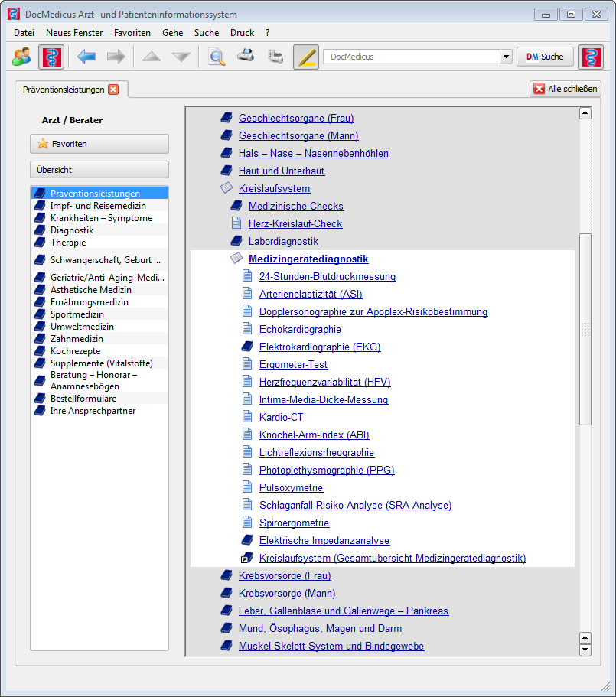Click the batch print icon

click(275, 57)
